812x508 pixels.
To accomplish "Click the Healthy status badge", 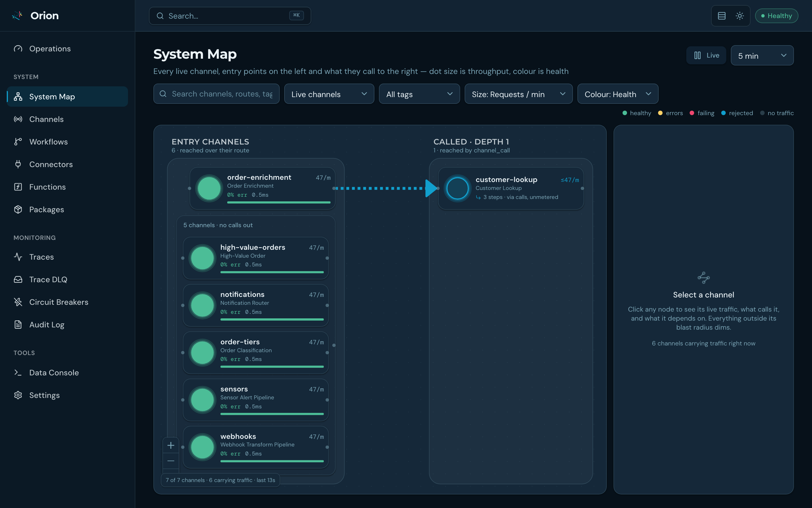I will (x=776, y=16).
